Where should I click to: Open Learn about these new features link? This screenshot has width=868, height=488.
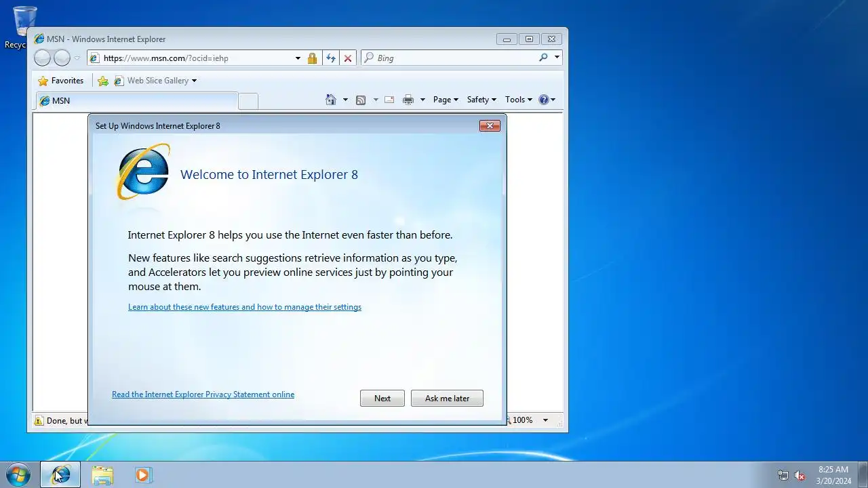click(245, 307)
